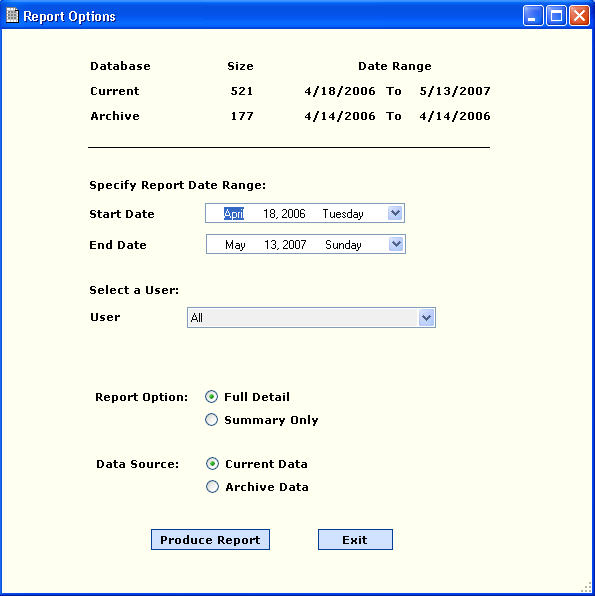
Task: Maximize the Report Options window
Action: [556, 16]
